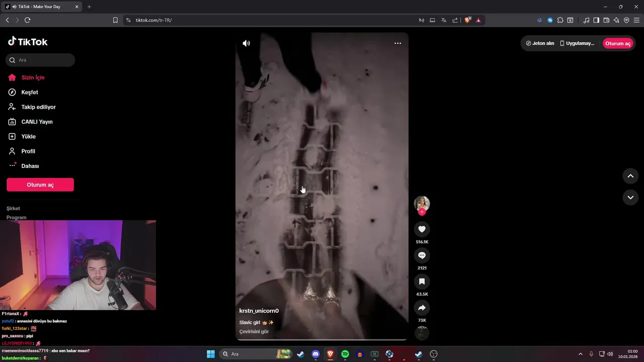644x362 pixels.
Task: Go back in the browser
Action: tap(7, 20)
